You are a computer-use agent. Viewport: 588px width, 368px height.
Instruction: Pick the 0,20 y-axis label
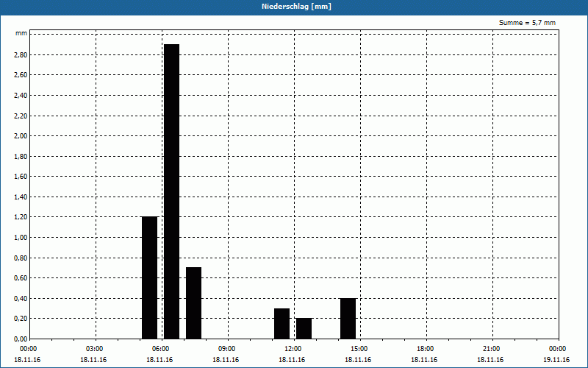pos(21,319)
